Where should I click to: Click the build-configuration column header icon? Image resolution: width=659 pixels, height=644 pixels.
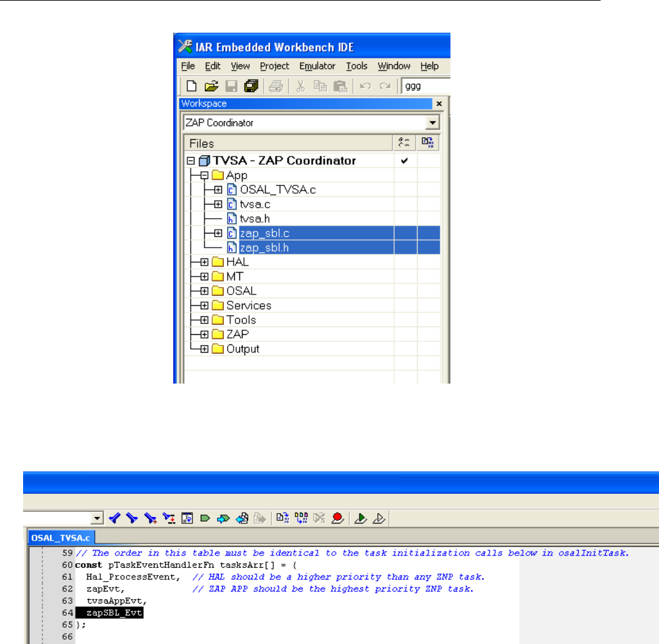pyautogui.click(x=404, y=142)
